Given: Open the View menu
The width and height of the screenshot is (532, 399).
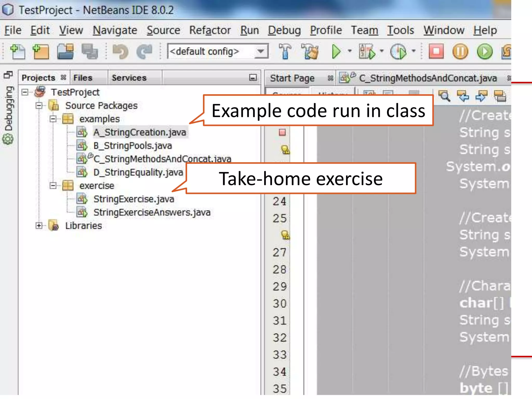Looking at the screenshot, I should tap(71, 30).
